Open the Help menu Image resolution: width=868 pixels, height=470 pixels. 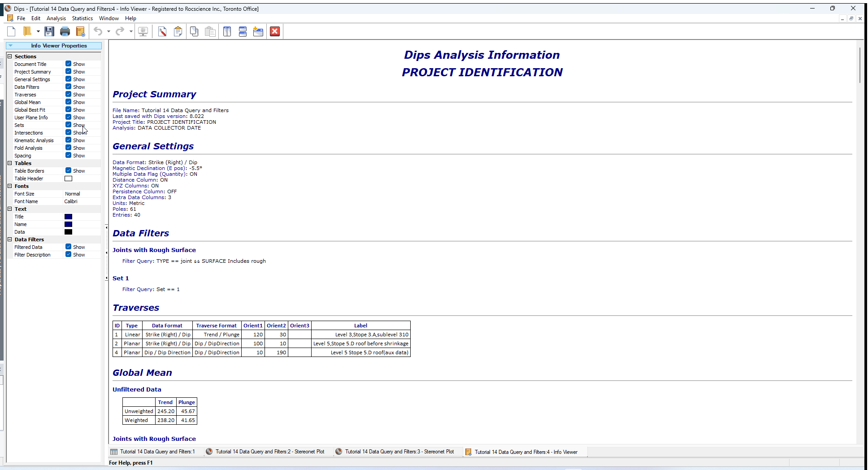pyautogui.click(x=130, y=18)
